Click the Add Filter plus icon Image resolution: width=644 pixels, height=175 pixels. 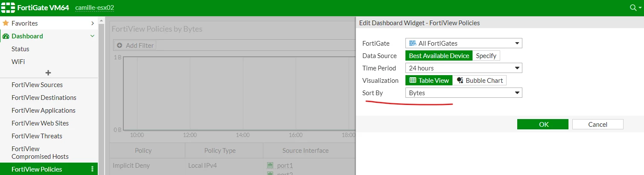tap(119, 45)
